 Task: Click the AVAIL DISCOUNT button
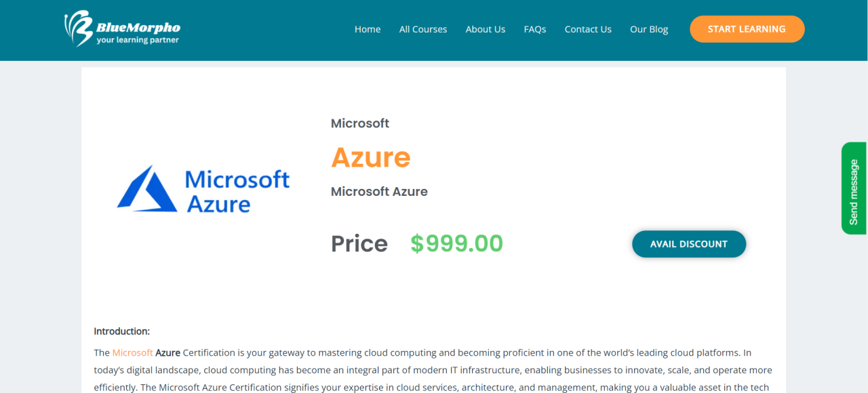click(689, 244)
